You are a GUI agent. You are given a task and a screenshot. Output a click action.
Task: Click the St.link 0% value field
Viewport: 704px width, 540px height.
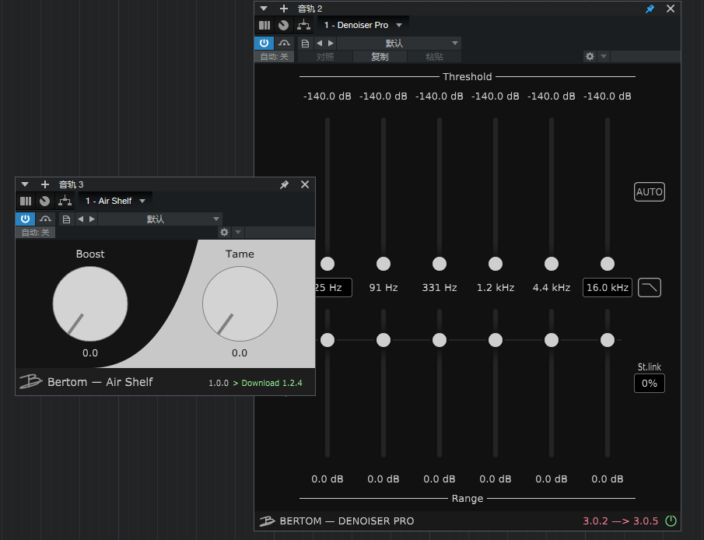pos(649,383)
